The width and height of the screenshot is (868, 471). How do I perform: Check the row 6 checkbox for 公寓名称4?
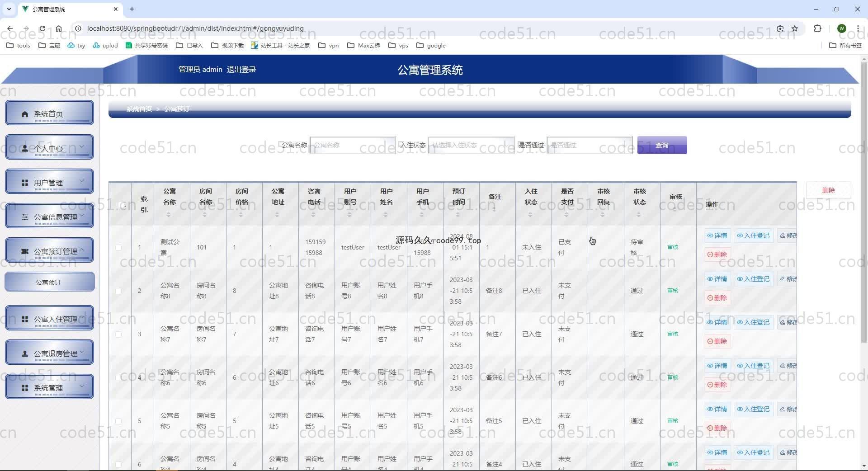pos(118,464)
